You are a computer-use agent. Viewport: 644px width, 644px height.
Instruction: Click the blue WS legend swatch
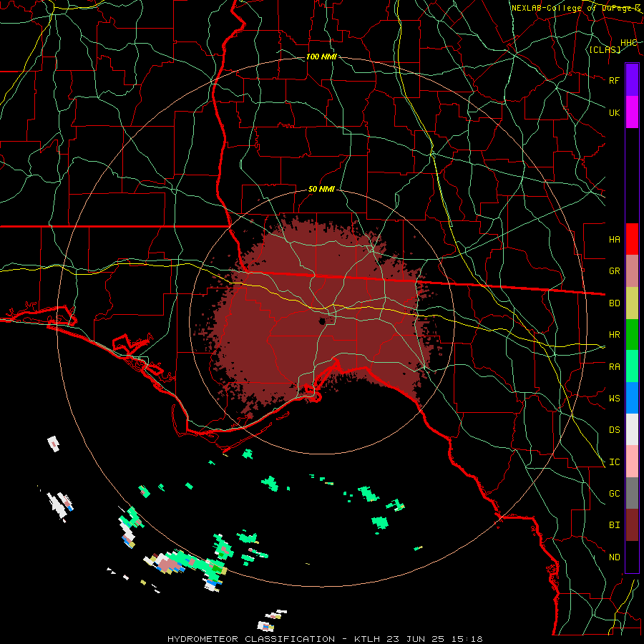pos(632,398)
